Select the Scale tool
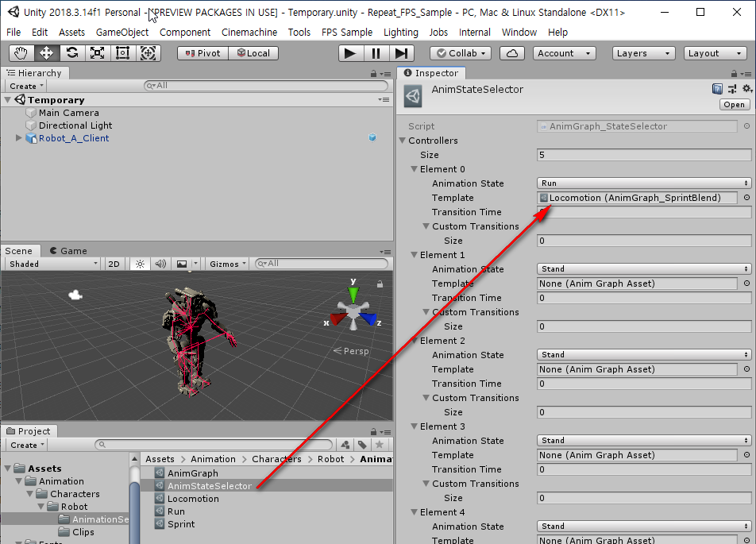Screen dimensions: 756x544 (x=98, y=53)
